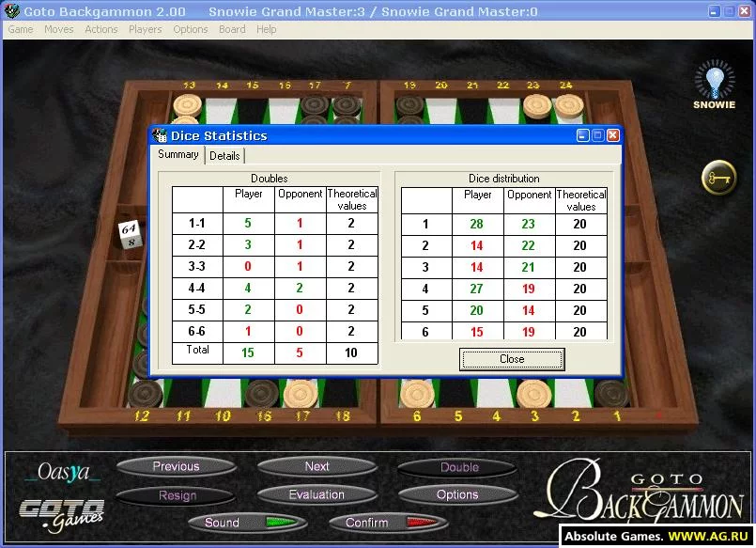The height and width of the screenshot is (548, 756).
Task: Click the GOTO Games logo
Action: coord(62,516)
